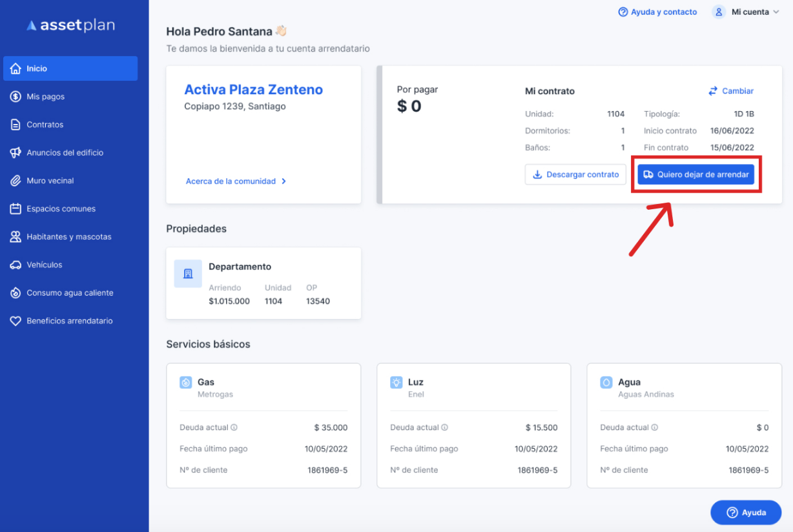Image resolution: width=793 pixels, height=532 pixels.
Task: Click the Habitantes y mascotas people icon
Action: [15, 237]
